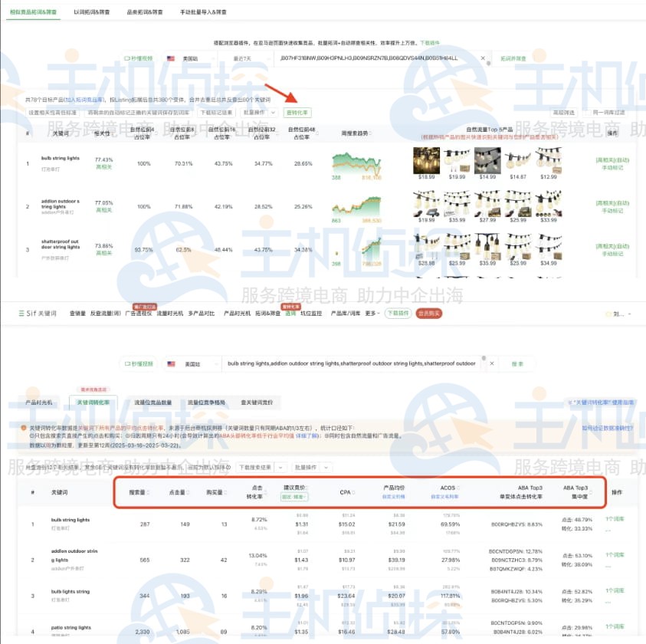
Task: Sort the 自然位前48占位率 column
Action: click(x=317, y=133)
